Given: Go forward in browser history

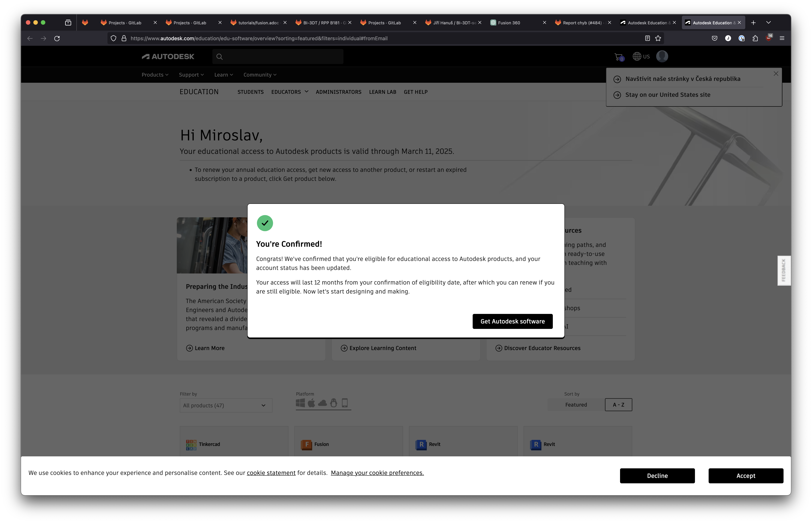Looking at the screenshot, I should pyautogui.click(x=43, y=38).
